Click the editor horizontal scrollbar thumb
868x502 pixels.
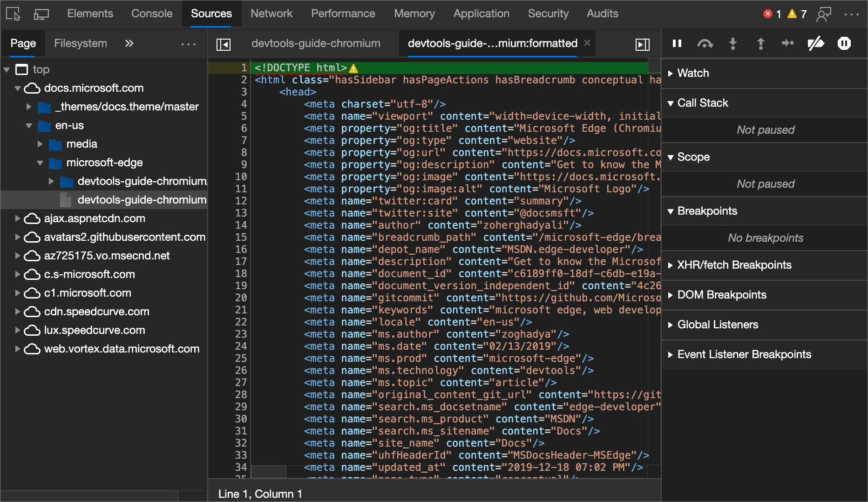269,471
